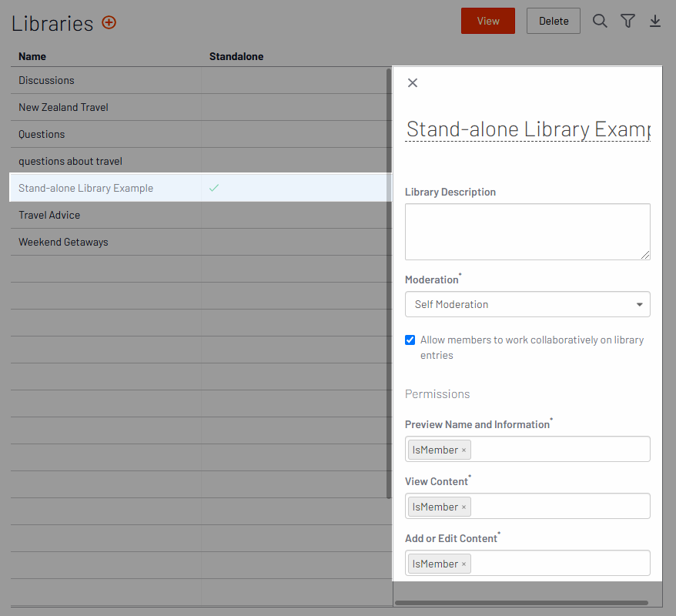Click the red View button
This screenshot has height=616, width=676.
tap(488, 21)
